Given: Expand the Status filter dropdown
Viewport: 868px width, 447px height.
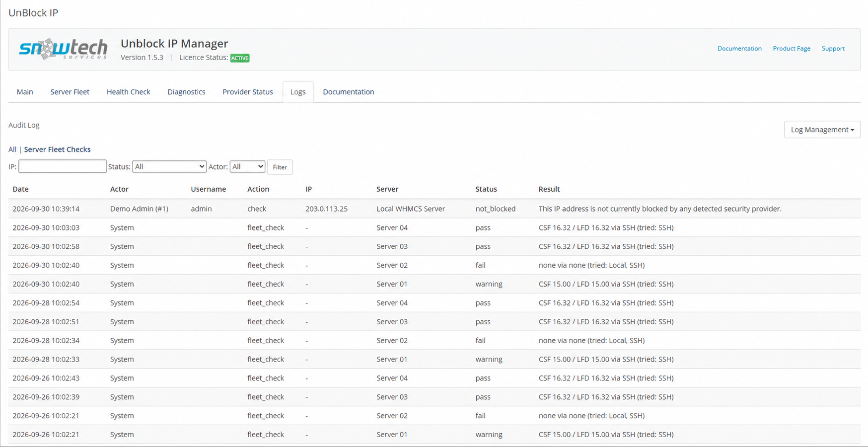Looking at the screenshot, I should (x=169, y=167).
